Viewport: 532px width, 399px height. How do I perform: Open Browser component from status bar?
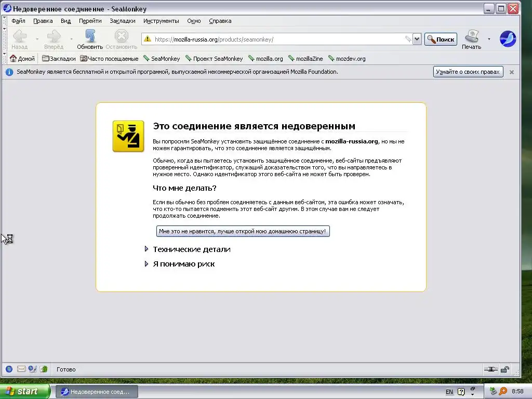pyautogui.click(x=9, y=369)
